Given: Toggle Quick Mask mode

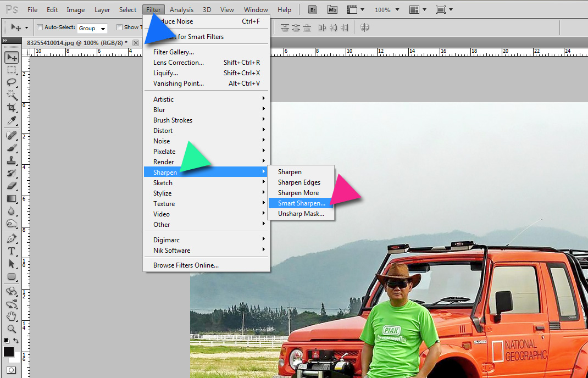Looking at the screenshot, I should pyautogui.click(x=11, y=371).
